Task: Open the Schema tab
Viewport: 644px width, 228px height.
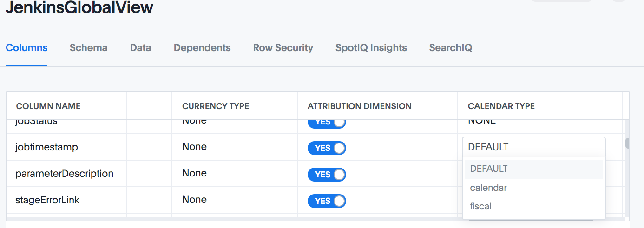Action: [x=88, y=47]
